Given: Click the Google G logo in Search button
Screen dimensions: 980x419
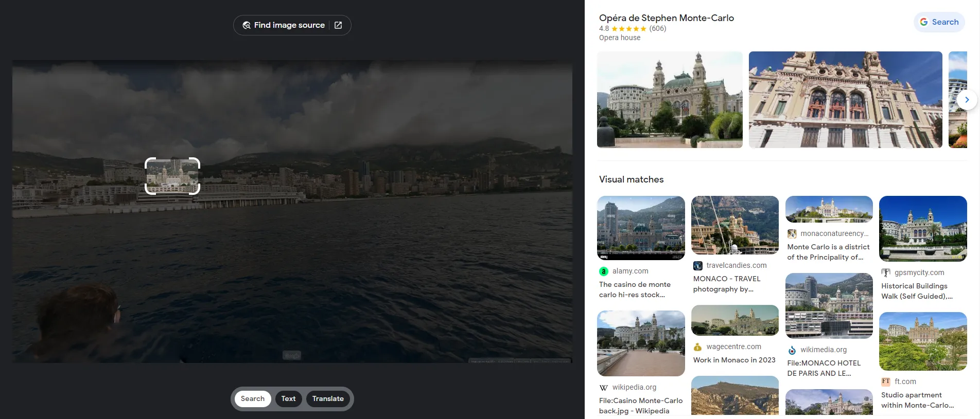Looking at the screenshot, I should tap(924, 22).
